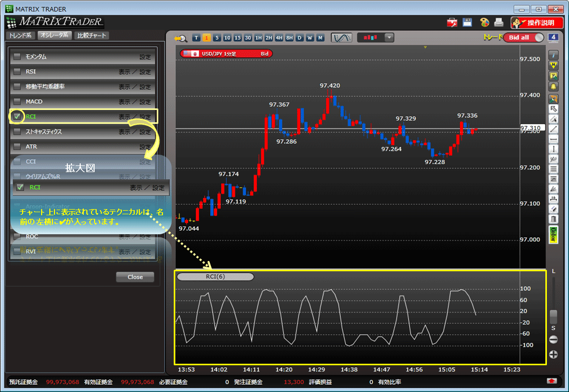Viewport: 569px width, 392px height.
Task: Click 表示／設定 in the 移動平均乖離率 row
Action: click(x=135, y=87)
